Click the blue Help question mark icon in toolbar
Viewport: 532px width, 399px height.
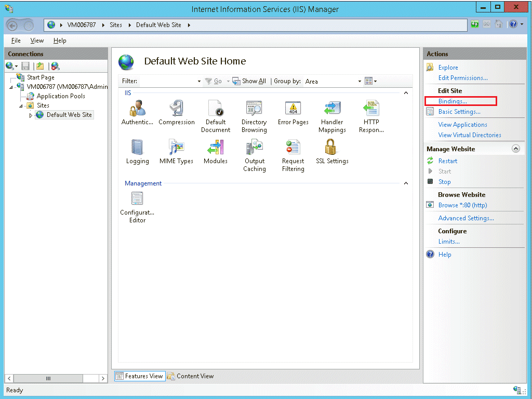coord(513,24)
